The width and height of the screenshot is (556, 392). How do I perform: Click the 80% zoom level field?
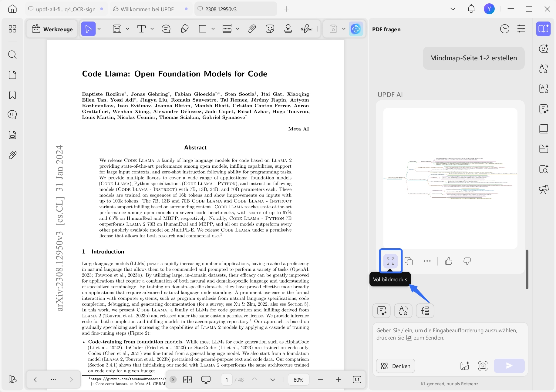click(x=298, y=380)
